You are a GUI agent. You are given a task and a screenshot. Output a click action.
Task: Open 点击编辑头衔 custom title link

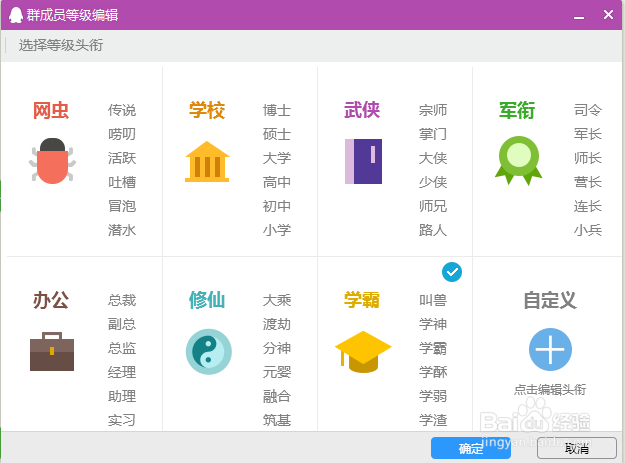[550, 389]
